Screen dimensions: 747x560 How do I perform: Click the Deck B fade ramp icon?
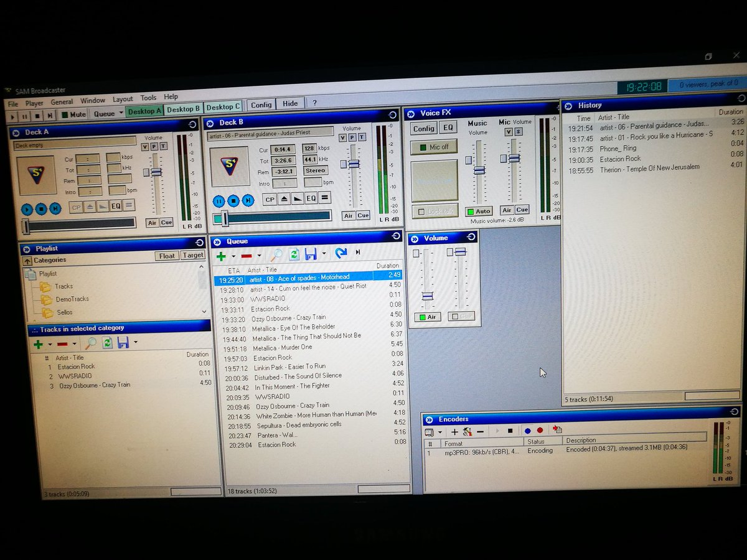[297, 199]
